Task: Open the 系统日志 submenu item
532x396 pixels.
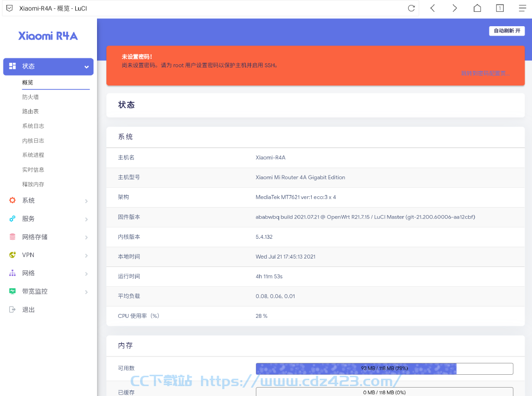Action: click(x=33, y=126)
